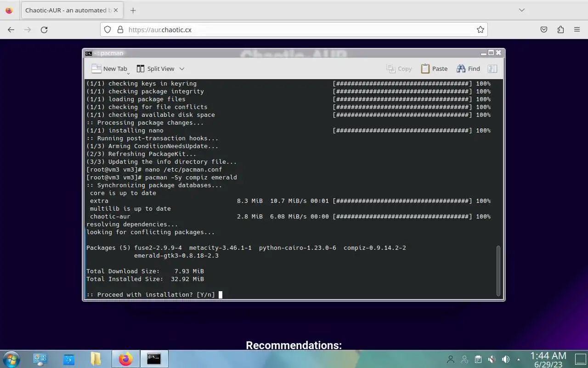The image size is (588, 368).
Task: Expand the Split View dropdown chevron
Action: point(182,69)
